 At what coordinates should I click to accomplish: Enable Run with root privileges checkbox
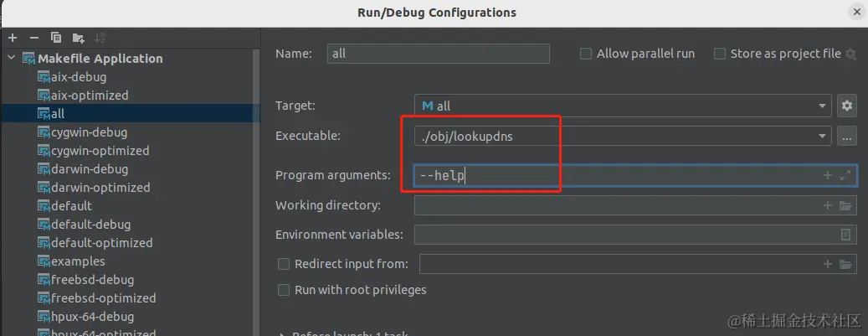pyautogui.click(x=284, y=290)
